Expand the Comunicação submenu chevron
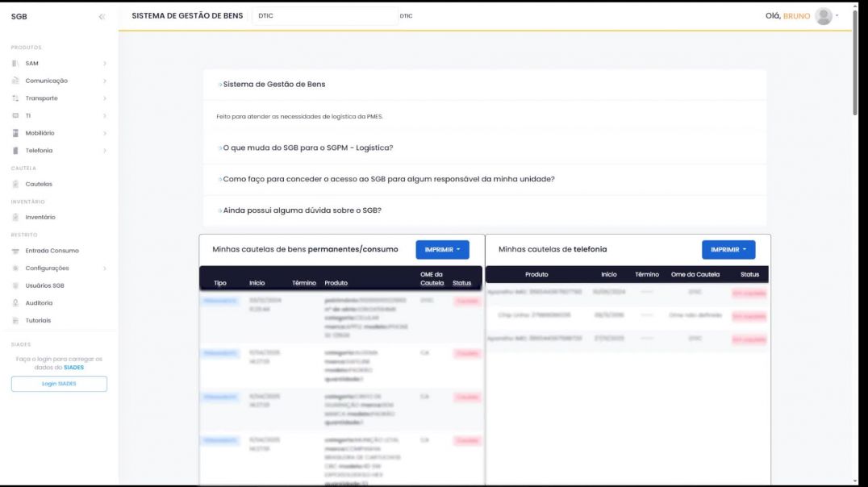 pyautogui.click(x=105, y=81)
